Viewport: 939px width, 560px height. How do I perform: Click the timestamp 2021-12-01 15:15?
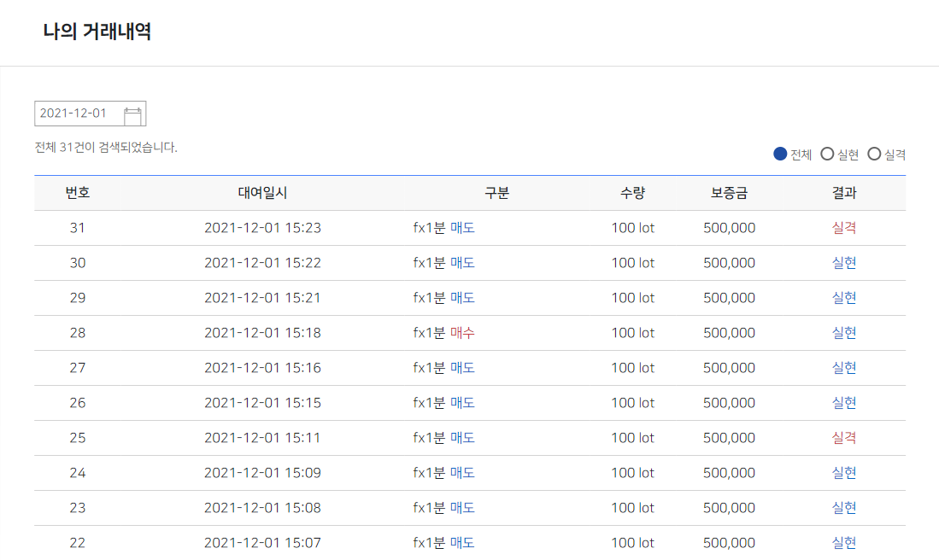pyautogui.click(x=262, y=403)
